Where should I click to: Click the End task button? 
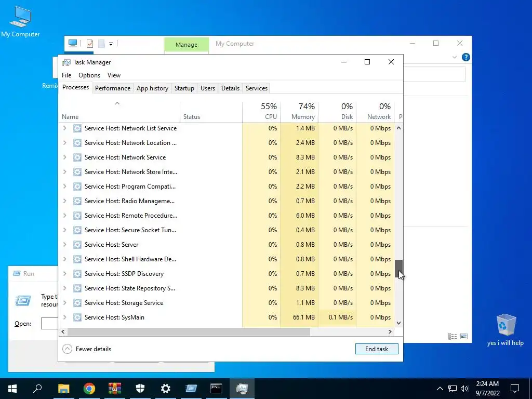377,349
